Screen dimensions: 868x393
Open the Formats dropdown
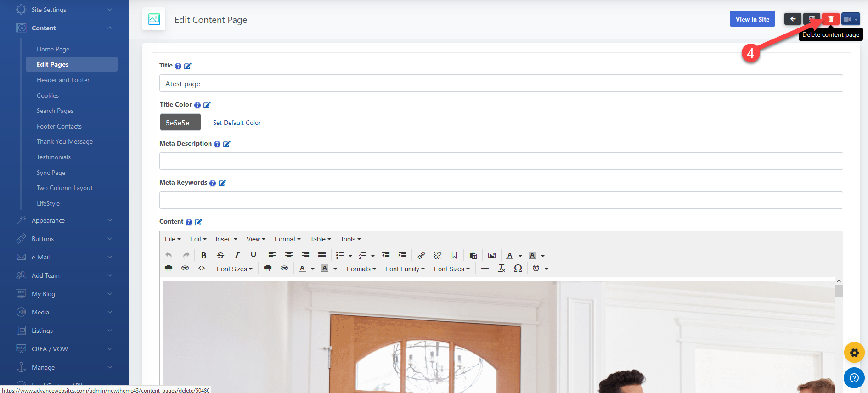click(x=361, y=269)
